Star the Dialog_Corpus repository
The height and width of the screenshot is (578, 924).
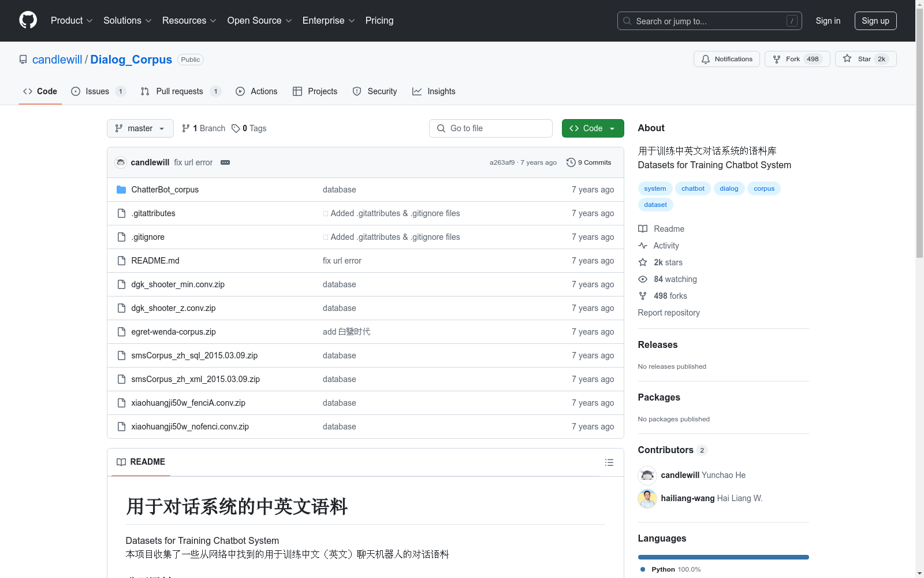(x=866, y=59)
